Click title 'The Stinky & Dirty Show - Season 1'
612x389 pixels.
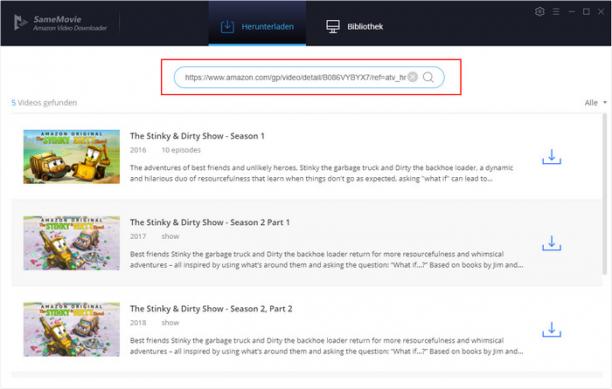pyautogui.click(x=197, y=136)
